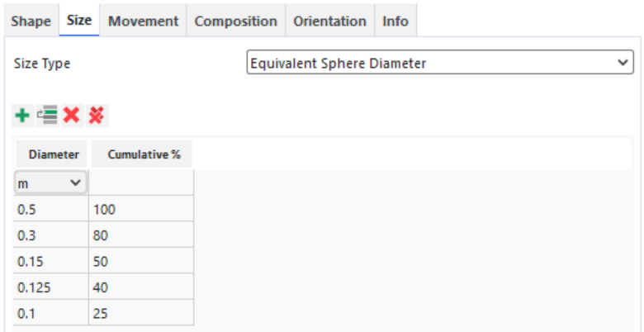Click the red X delete row icon

(72, 116)
